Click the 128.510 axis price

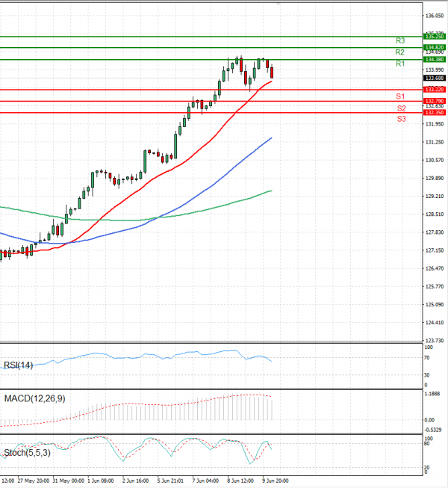click(x=435, y=214)
